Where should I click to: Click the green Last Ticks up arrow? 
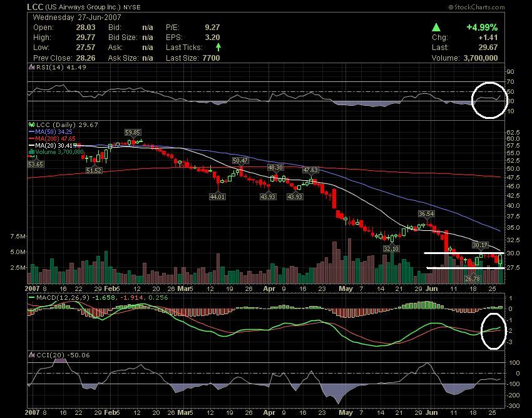[x=218, y=47]
